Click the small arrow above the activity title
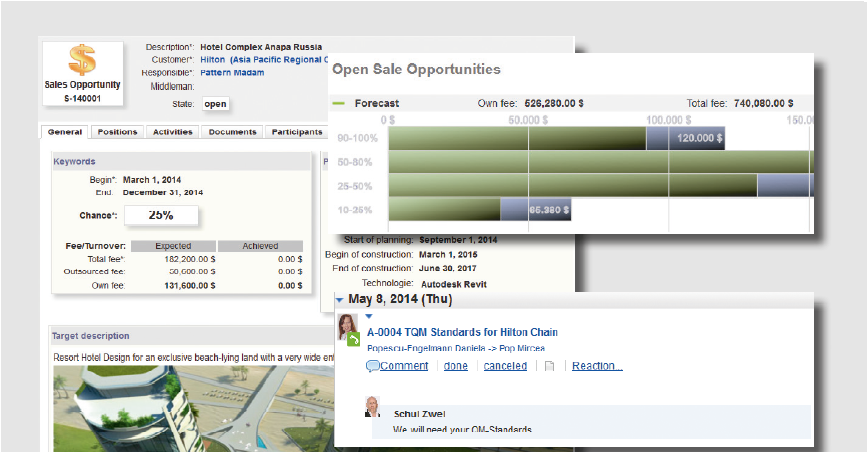This screenshot has height=452, width=867. [x=369, y=317]
